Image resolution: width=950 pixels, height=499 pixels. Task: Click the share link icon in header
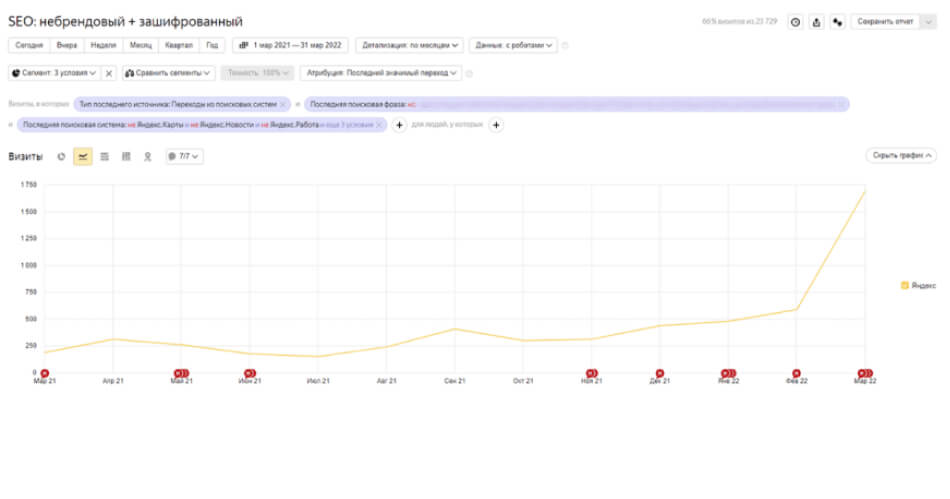click(x=837, y=22)
